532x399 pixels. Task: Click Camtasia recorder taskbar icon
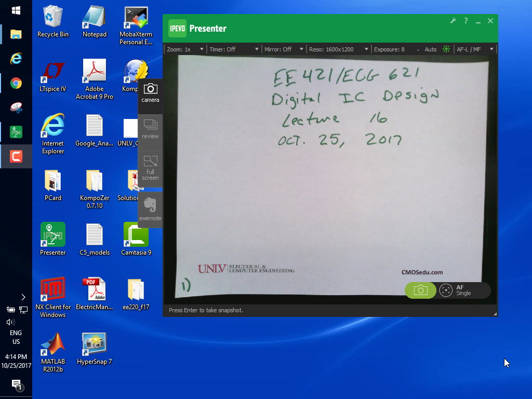(x=16, y=156)
